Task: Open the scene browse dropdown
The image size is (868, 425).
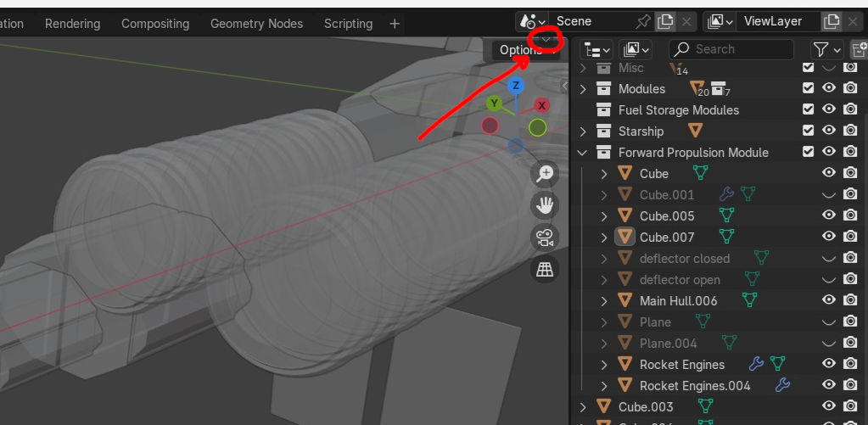Action: [532, 21]
